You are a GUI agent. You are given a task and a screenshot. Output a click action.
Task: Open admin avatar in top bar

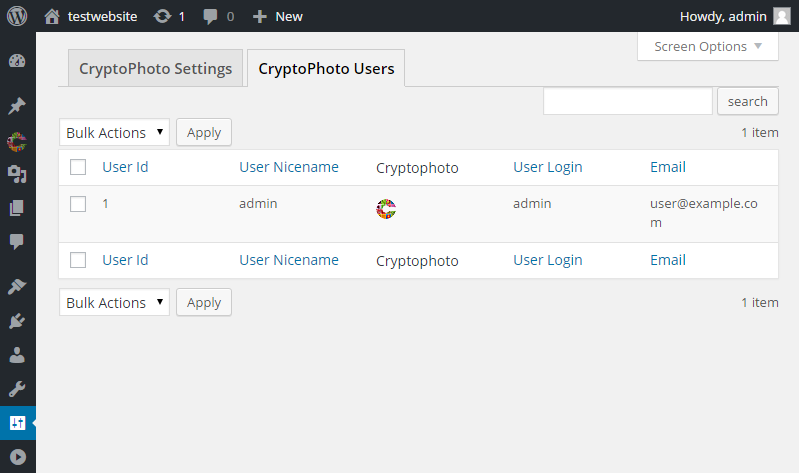coord(781,16)
